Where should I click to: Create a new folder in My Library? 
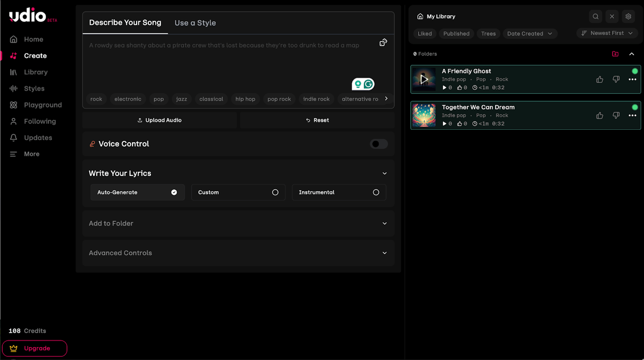pos(615,54)
